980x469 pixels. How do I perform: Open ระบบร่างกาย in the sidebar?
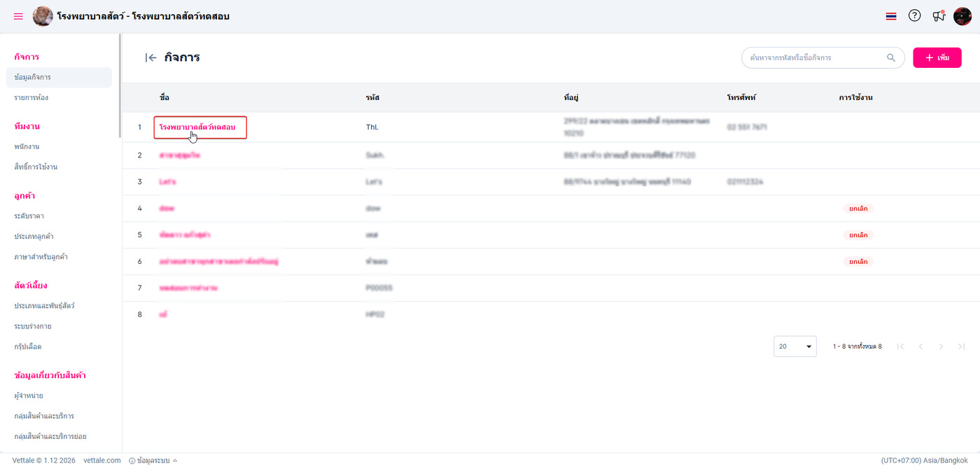pos(33,326)
